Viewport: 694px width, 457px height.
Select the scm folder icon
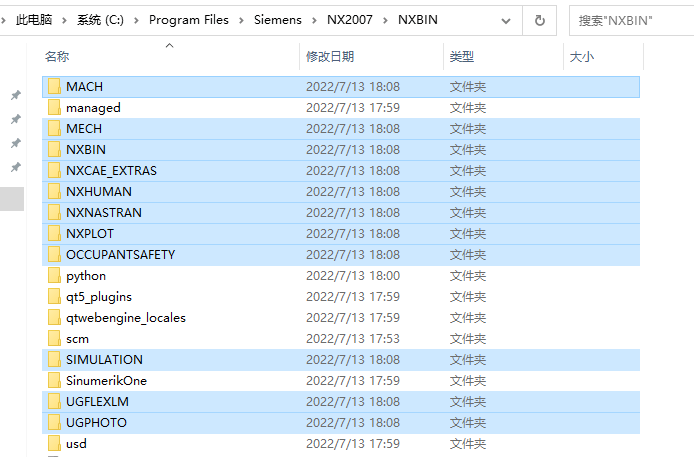[54, 339]
